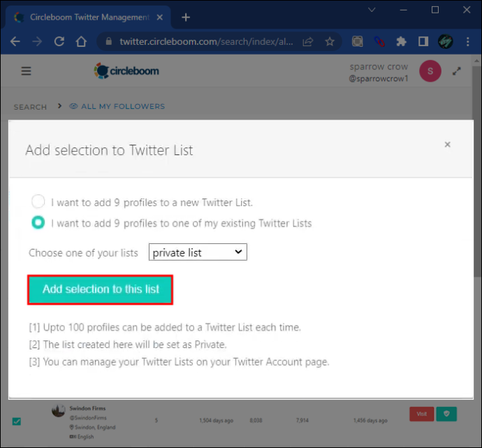Image resolution: width=482 pixels, height=448 pixels.
Task: Open the Chrome profile avatar
Action: 445,41
